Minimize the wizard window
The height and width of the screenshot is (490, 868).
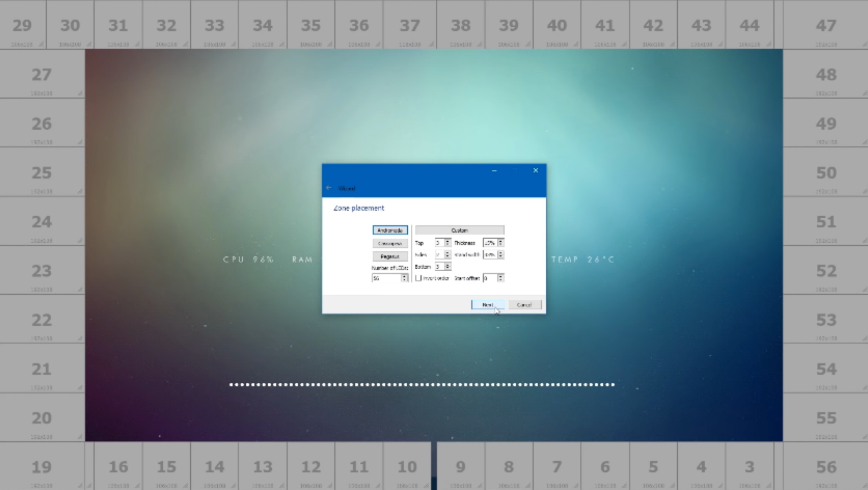[x=494, y=170]
